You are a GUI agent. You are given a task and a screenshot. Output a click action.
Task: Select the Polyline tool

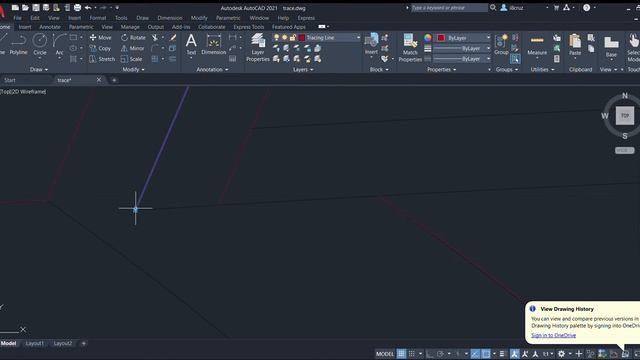[18, 44]
